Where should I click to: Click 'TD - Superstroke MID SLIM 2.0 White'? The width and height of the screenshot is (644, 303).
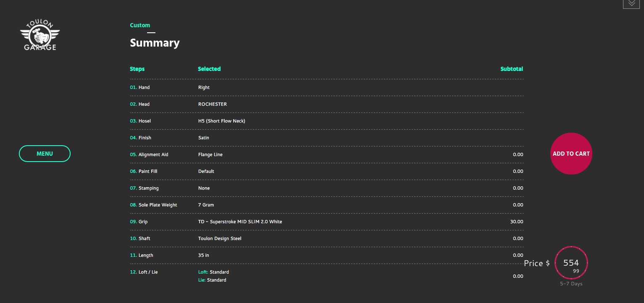240,222
